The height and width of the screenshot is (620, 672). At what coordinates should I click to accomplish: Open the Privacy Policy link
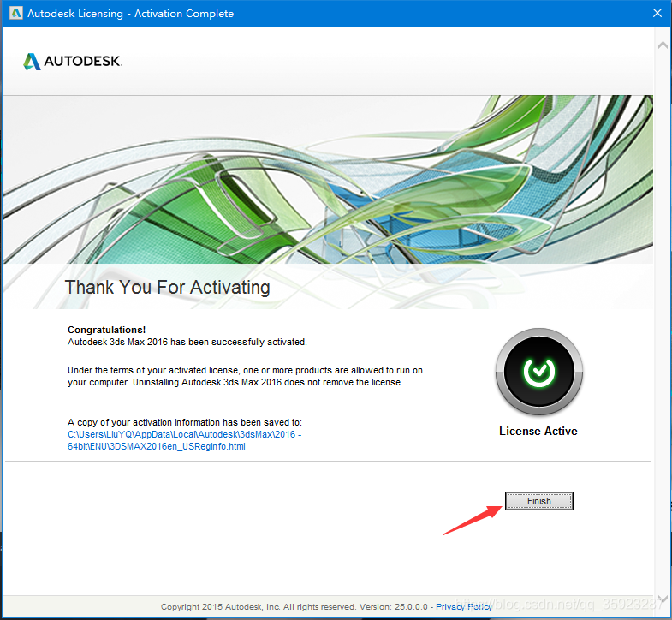pos(463,606)
